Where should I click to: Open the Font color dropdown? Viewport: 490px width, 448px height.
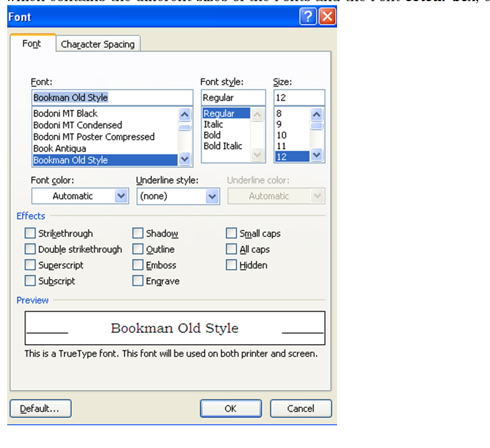click(121, 196)
